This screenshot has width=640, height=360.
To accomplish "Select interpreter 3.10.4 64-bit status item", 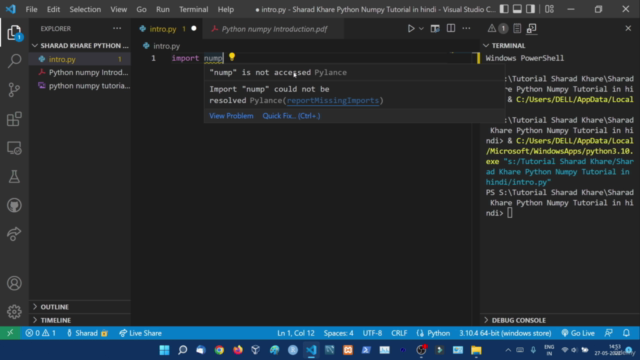I will [505, 333].
